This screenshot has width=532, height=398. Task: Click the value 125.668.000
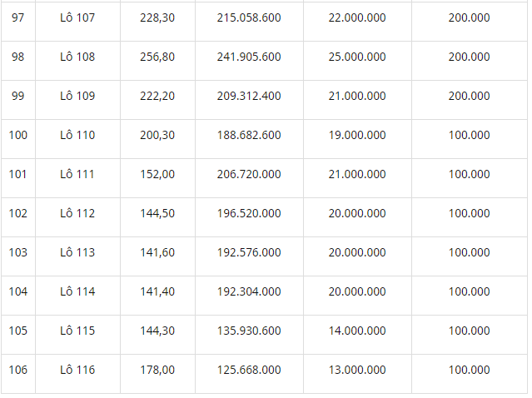click(249, 370)
